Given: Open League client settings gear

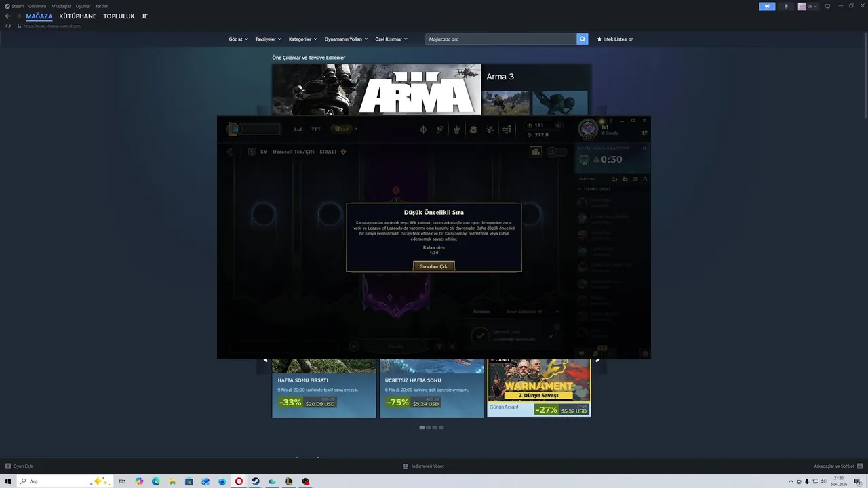Looking at the screenshot, I should click(633, 121).
